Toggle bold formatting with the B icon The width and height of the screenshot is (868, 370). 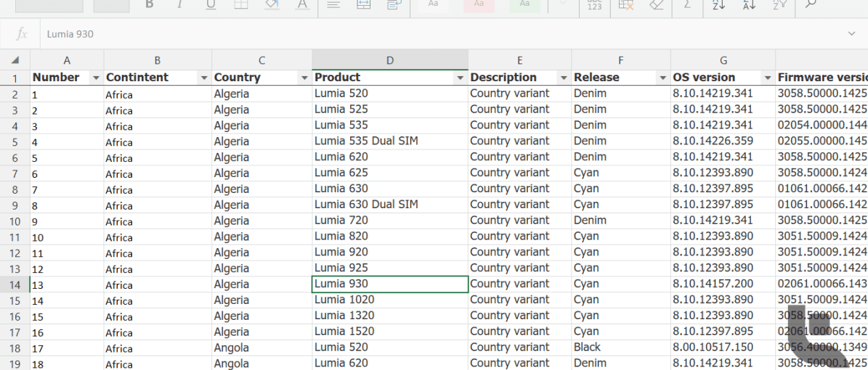coord(150,4)
